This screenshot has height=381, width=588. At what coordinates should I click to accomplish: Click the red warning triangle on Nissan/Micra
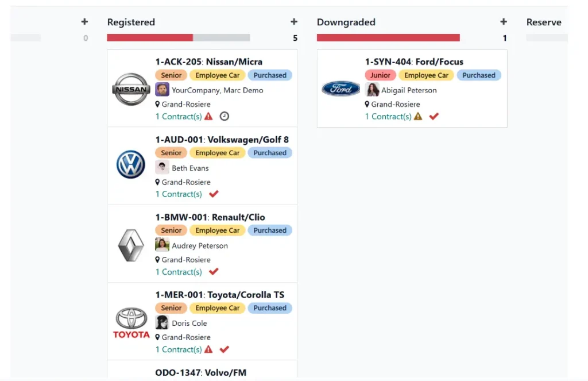click(x=208, y=116)
